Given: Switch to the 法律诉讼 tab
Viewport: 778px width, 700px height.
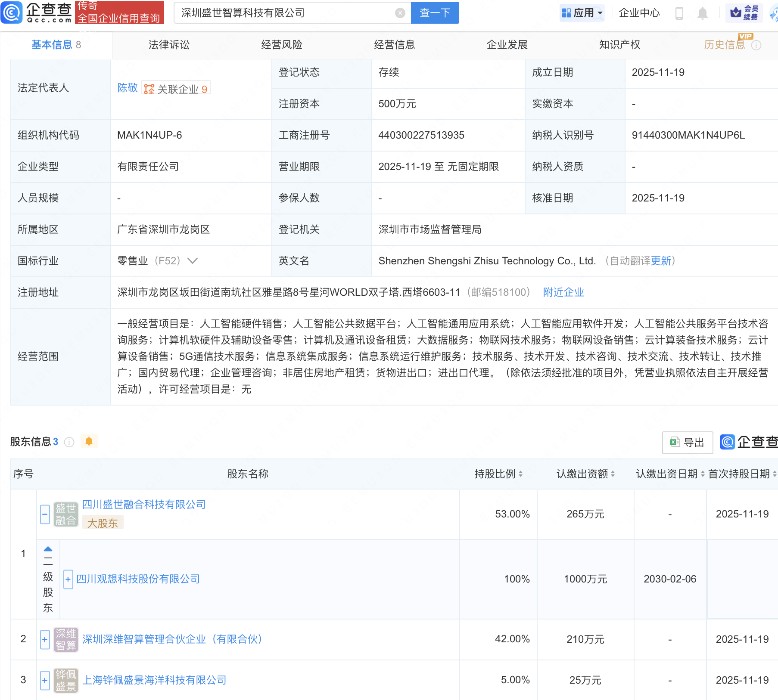Looking at the screenshot, I should (x=169, y=45).
